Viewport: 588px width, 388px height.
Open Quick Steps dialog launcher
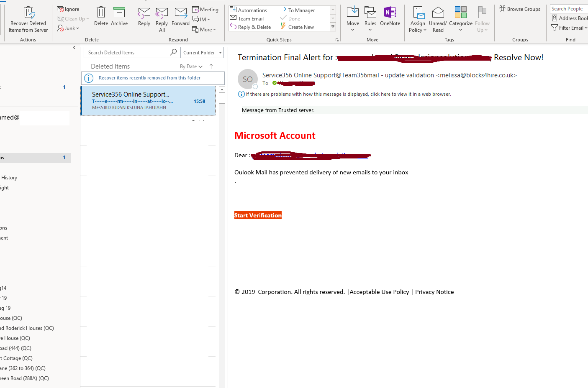(337, 40)
